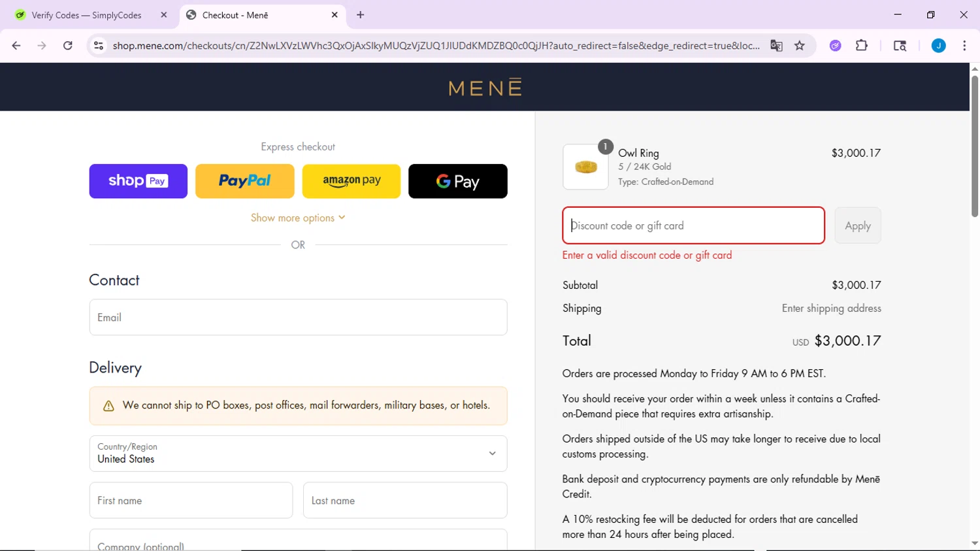Click the Express checkout label

click(298, 147)
